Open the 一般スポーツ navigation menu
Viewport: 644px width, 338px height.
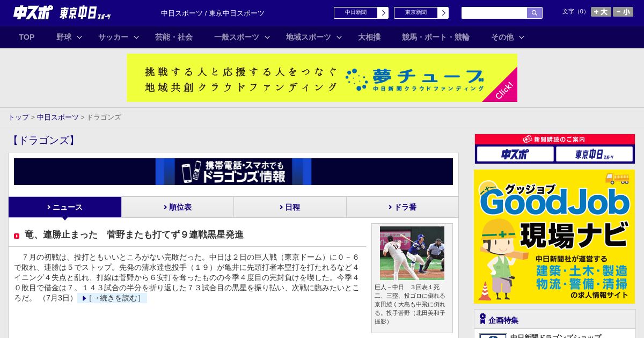pyautogui.click(x=237, y=37)
